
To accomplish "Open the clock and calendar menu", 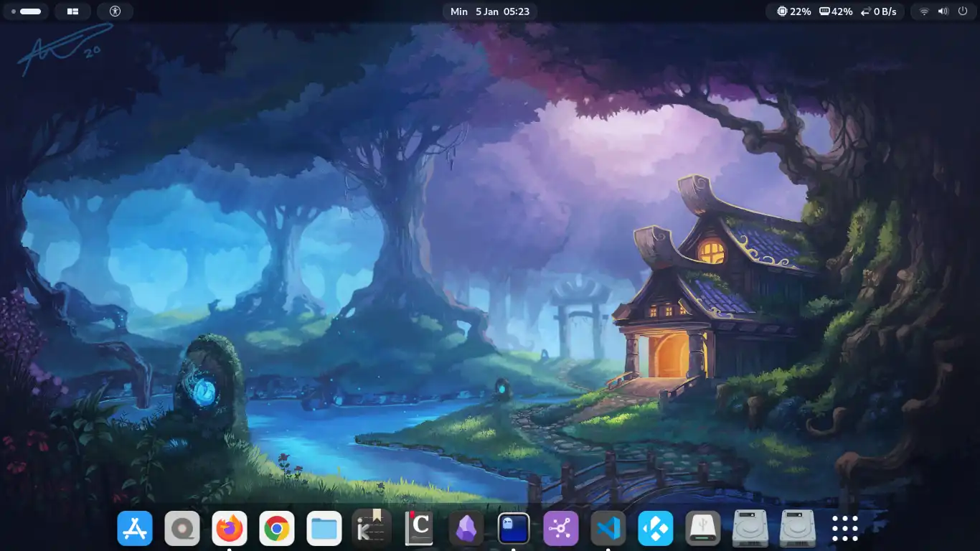I will click(490, 11).
